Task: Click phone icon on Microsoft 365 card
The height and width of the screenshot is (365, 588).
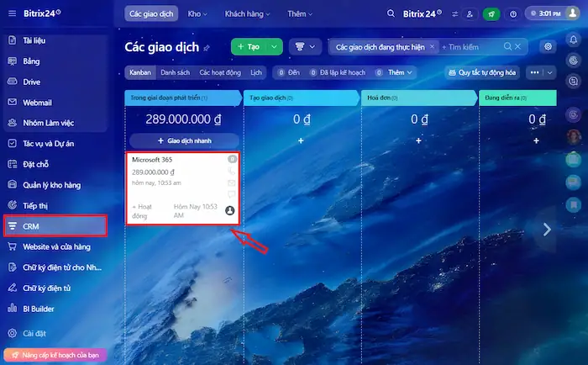Action: click(231, 172)
